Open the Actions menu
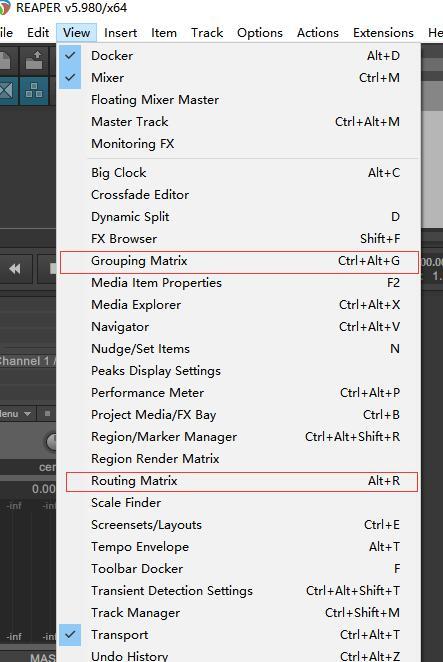 pyautogui.click(x=318, y=33)
